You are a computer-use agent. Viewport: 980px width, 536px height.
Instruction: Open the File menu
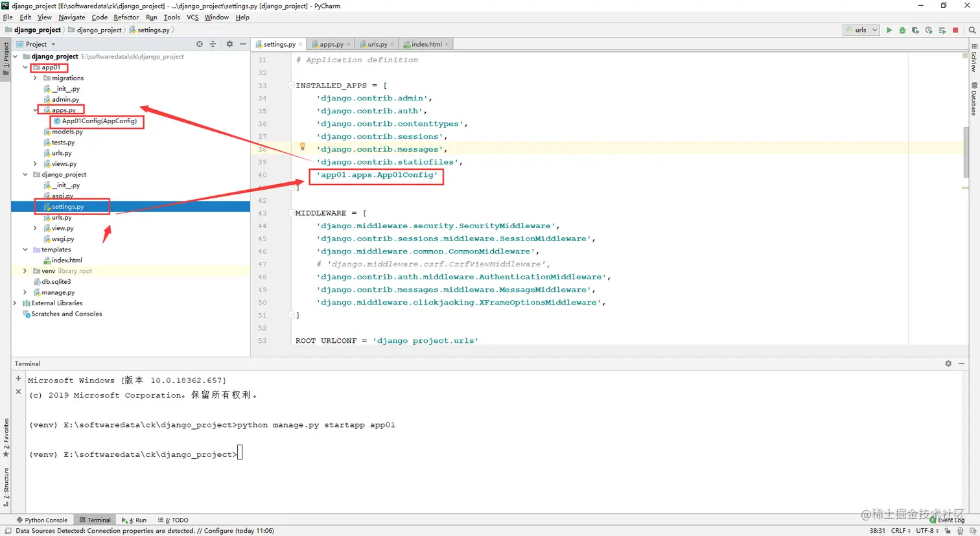8,17
